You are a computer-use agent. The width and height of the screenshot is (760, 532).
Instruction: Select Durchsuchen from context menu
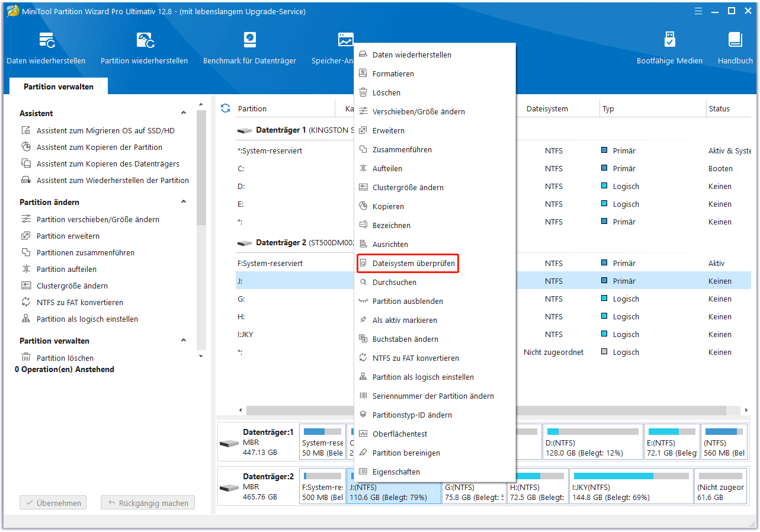click(435, 282)
